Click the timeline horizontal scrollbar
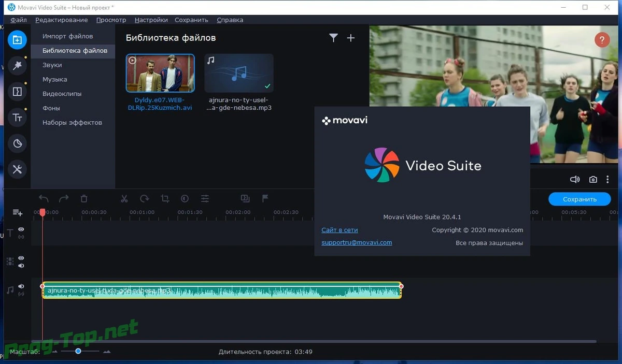This screenshot has width=622, height=364. 314,341
